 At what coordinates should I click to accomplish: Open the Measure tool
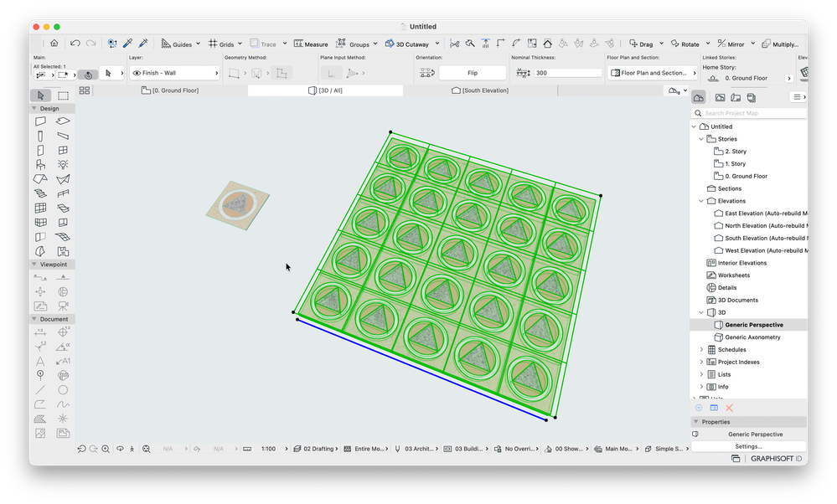coord(311,44)
